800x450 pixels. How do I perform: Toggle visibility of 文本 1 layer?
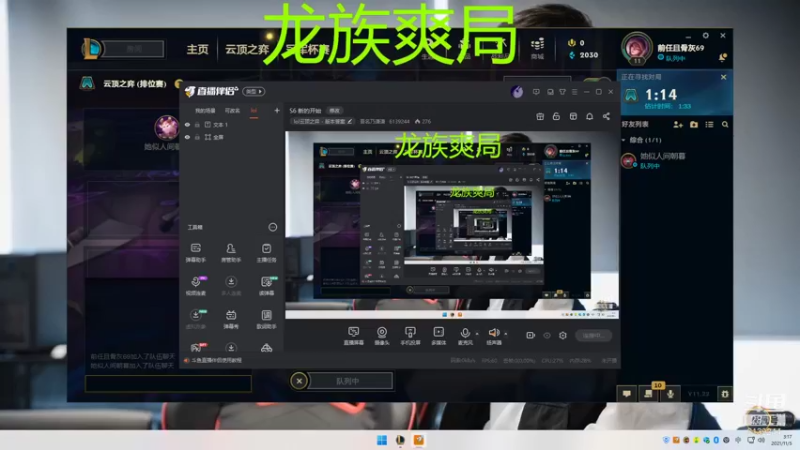click(x=187, y=124)
